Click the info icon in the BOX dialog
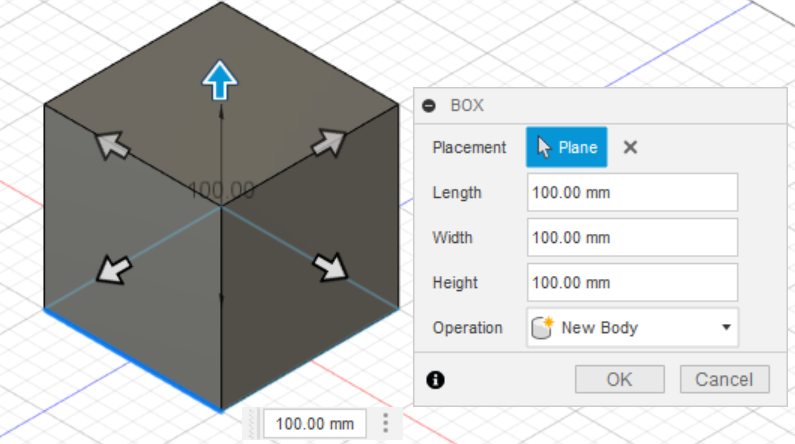This screenshot has height=444, width=795. pyautogui.click(x=436, y=380)
